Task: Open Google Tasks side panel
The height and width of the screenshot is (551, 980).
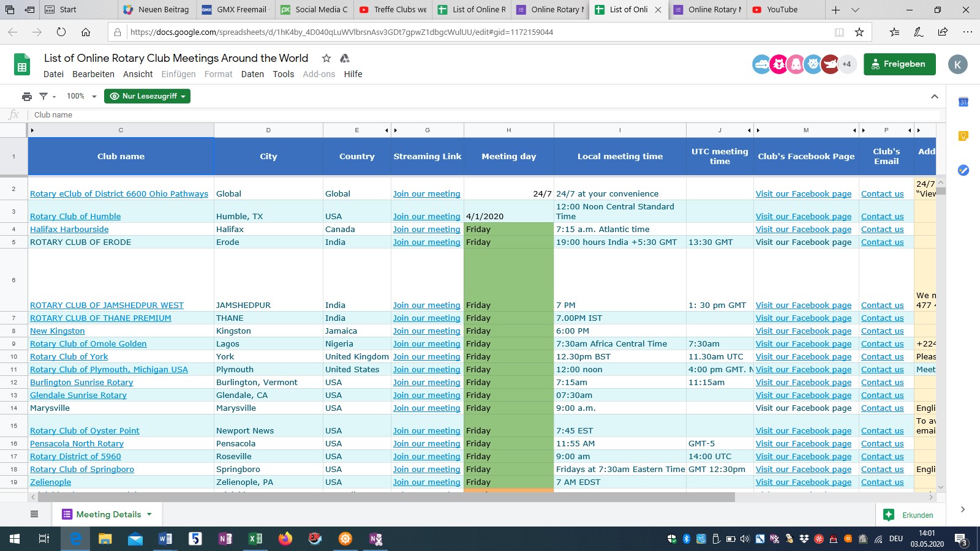Action: pos(963,170)
